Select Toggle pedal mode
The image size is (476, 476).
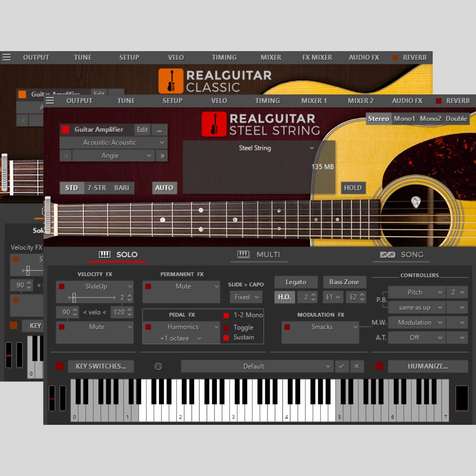pyautogui.click(x=226, y=328)
